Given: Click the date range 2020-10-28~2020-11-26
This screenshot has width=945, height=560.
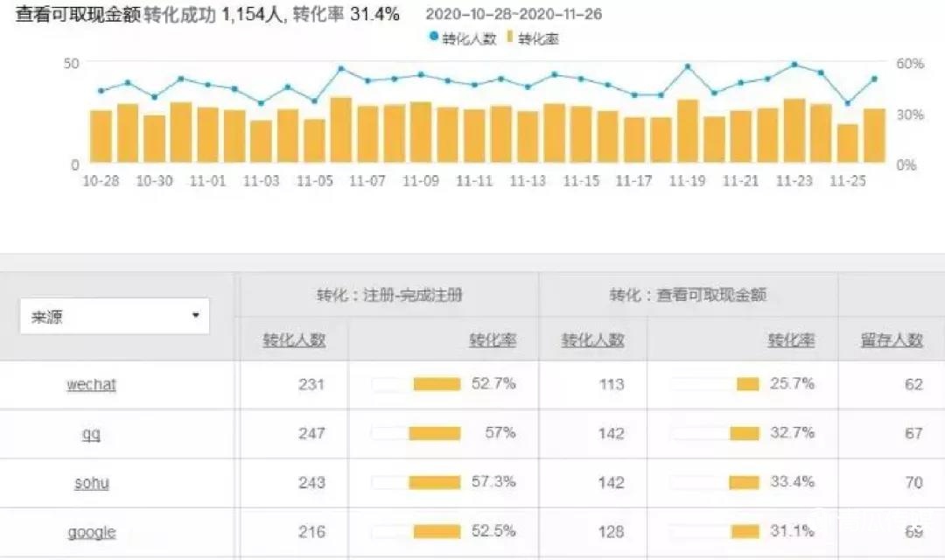Looking at the screenshot, I should [x=513, y=15].
